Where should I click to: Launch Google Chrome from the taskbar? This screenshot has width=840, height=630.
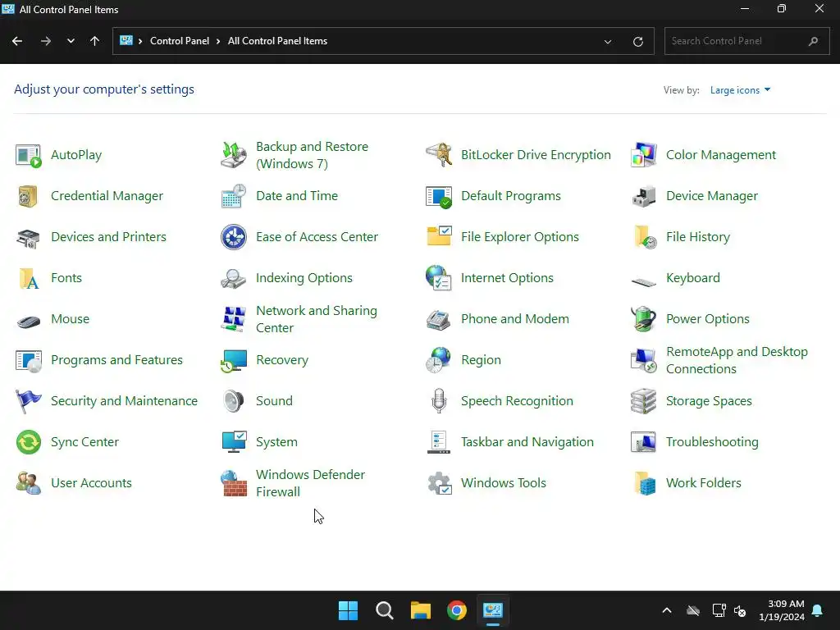pos(457,610)
